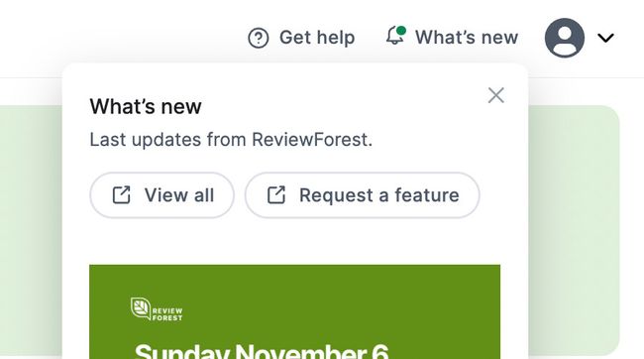
Task: Toggle the What's new panel in header
Action: click(452, 37)
